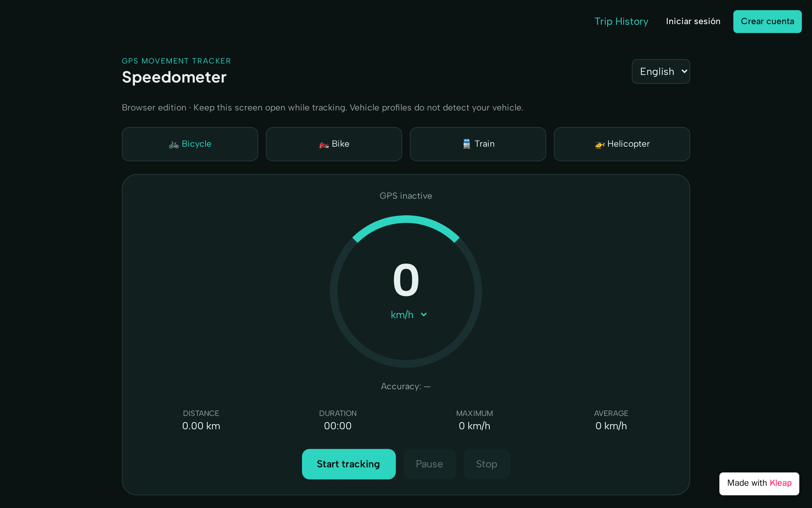This screenshot has height=508, width=812.
Task: Click the DISTANCE label
Action: 201,413
